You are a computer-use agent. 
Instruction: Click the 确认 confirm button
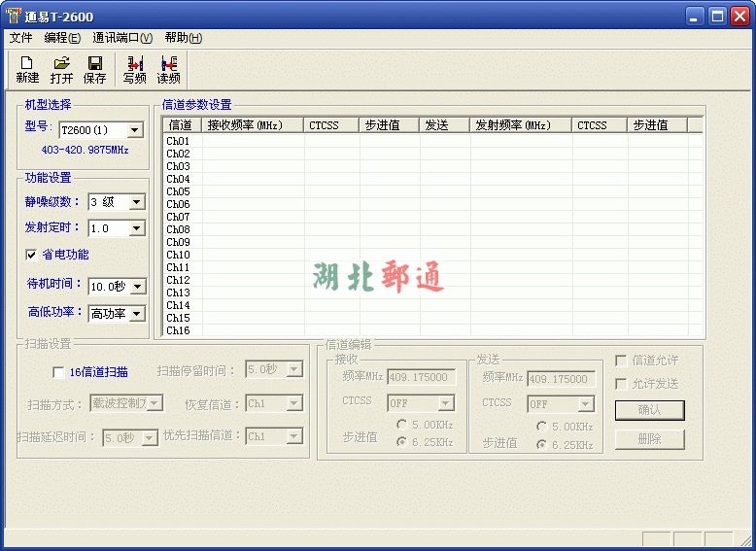point(649,410)
